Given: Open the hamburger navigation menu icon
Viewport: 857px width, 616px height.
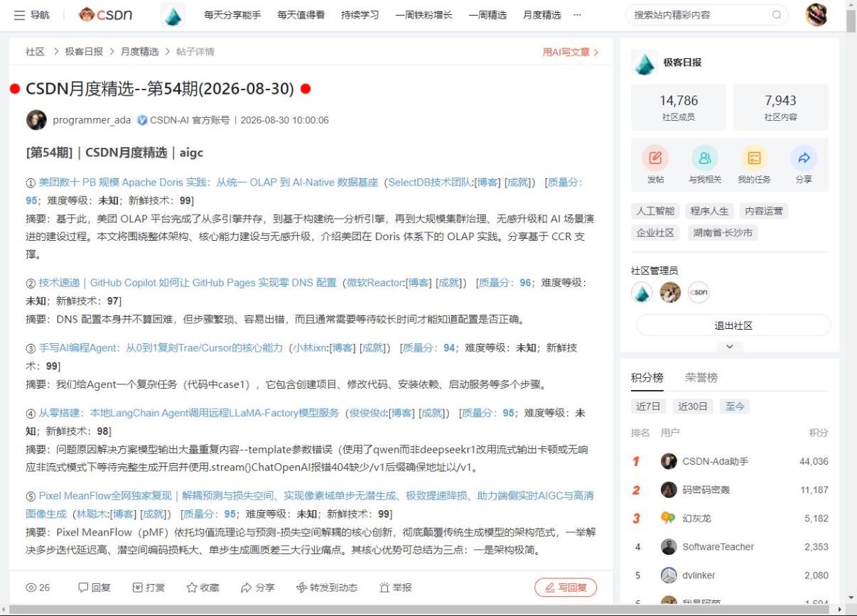Looking at the screenshot, I should click(x=19, y=15).
